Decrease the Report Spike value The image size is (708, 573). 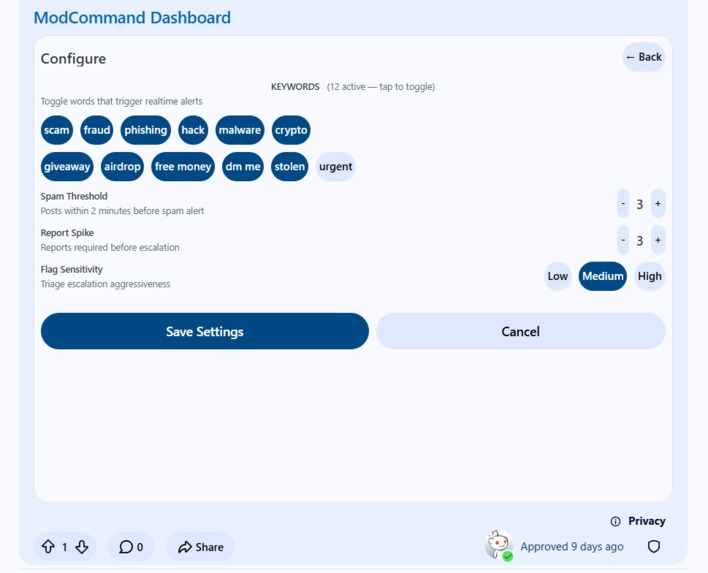coord(623,240)
